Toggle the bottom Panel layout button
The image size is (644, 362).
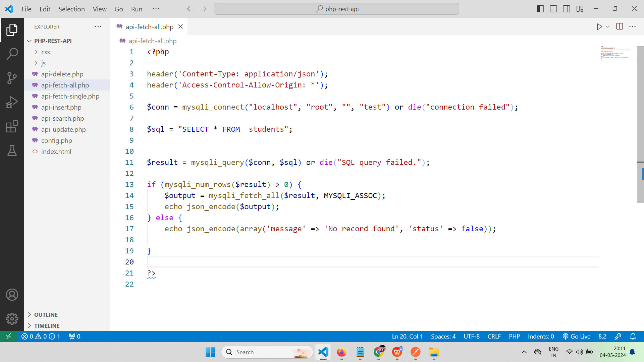[553, 9]
